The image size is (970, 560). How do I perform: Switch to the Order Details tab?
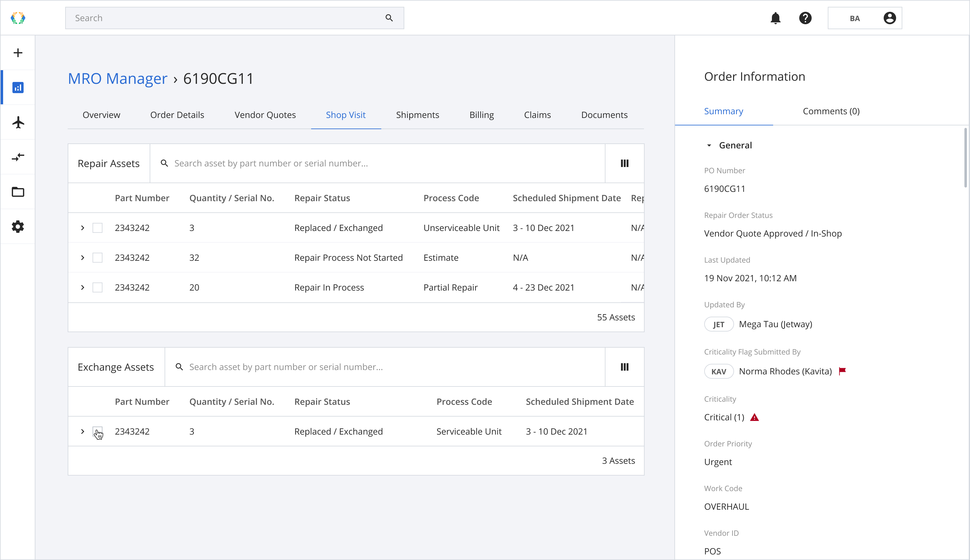tap(177, 115)
